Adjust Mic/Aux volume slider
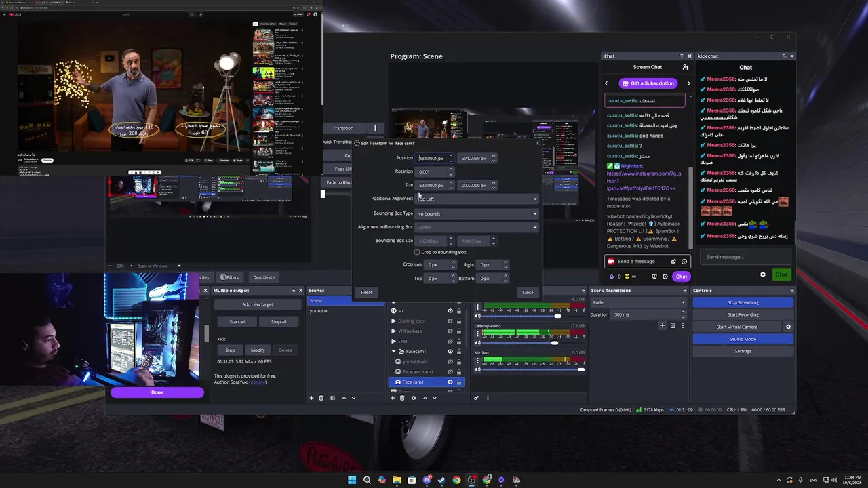 coord(532,369)
